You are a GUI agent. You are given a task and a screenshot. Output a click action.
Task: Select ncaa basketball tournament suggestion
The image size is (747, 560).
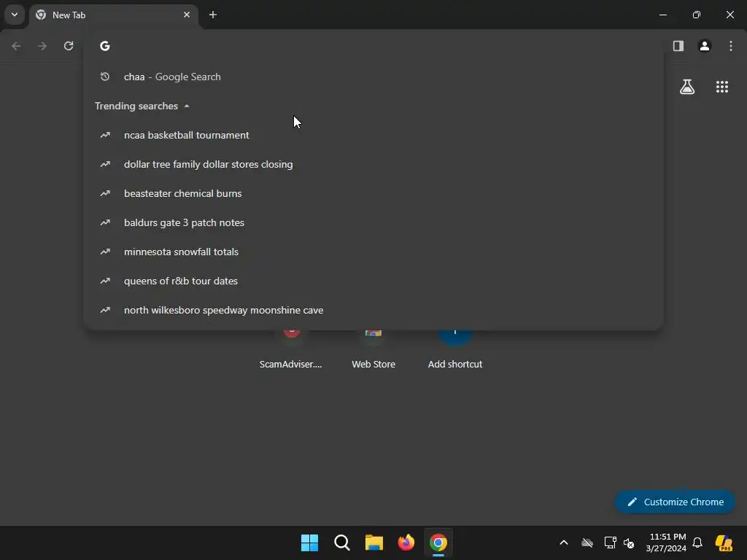tap(373, 135)
